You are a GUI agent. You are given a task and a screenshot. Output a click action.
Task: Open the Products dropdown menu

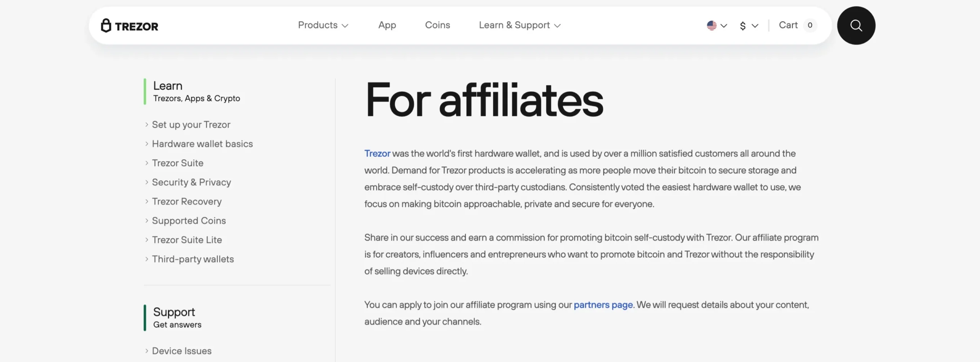[323, 25]
